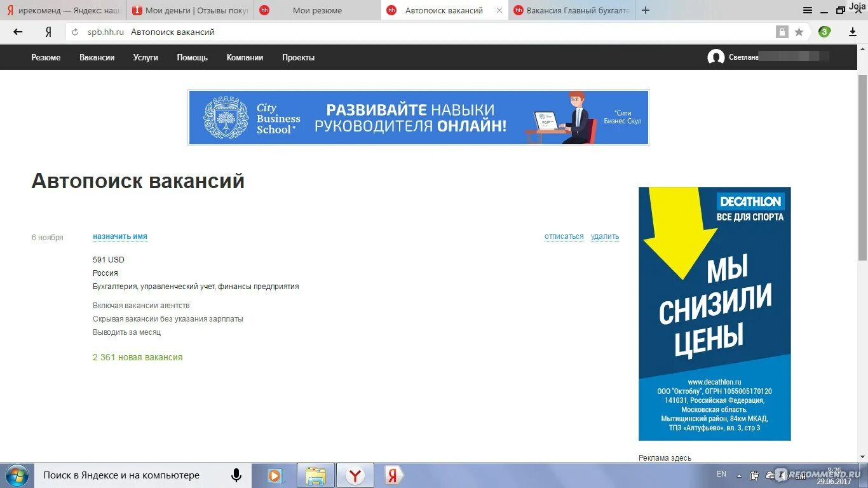868x488 pixels.
Task: Click the padlock security icon in the address bar
Action: tap(782, 32)
